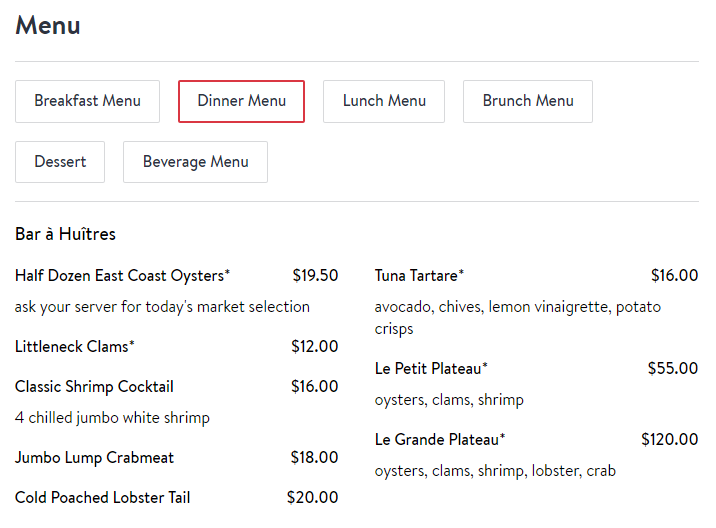
Task: Click Cold Poached Lobster Tail
Action: coord(102,497)
